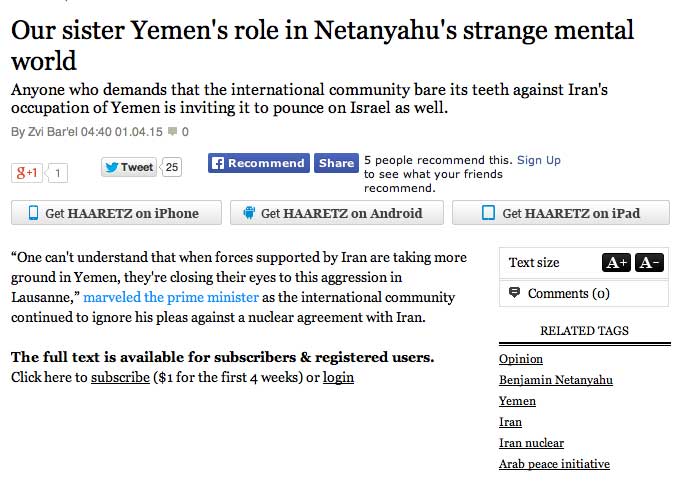Image resolution: width=681 pixels, height=484 pixels.
Task: Get HAARETZ on iPhone
Action: pos(112,213)
